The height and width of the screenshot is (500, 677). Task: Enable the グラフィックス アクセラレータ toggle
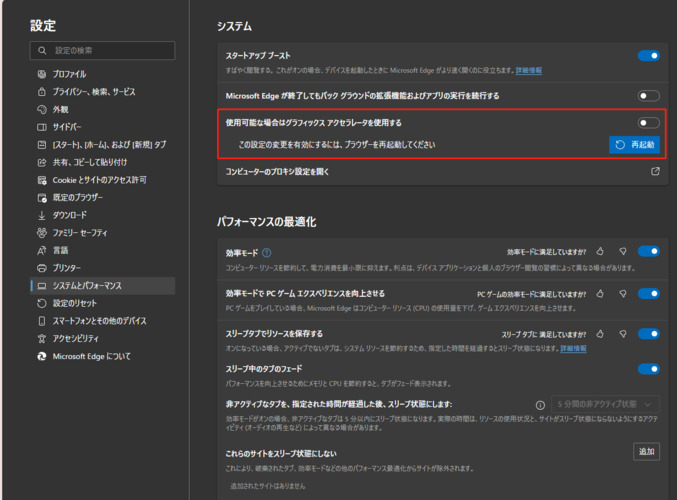tap(649, 123)
